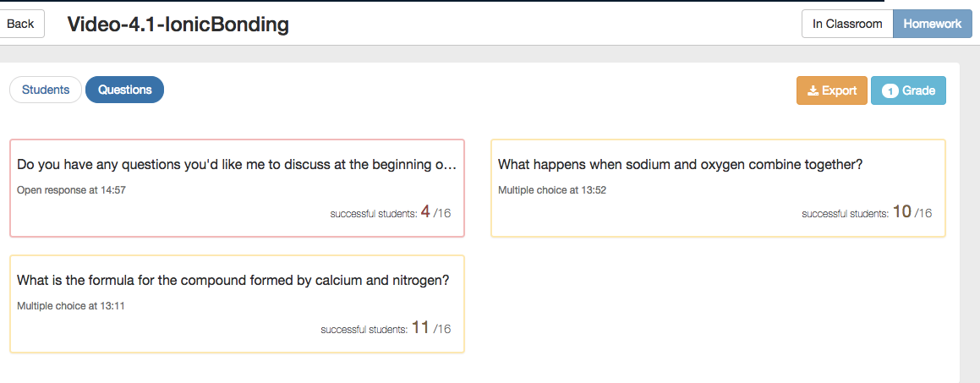Open the Students tab
The height and width of the screenshot is (383, 980).
(46, 90)
